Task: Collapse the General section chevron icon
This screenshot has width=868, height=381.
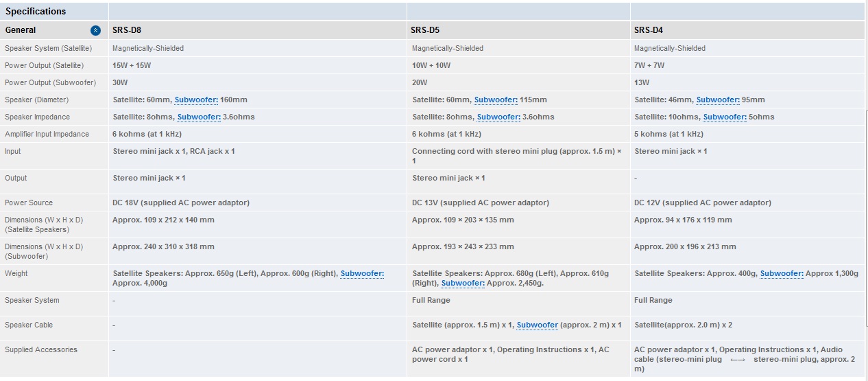Action: point(96,30)
